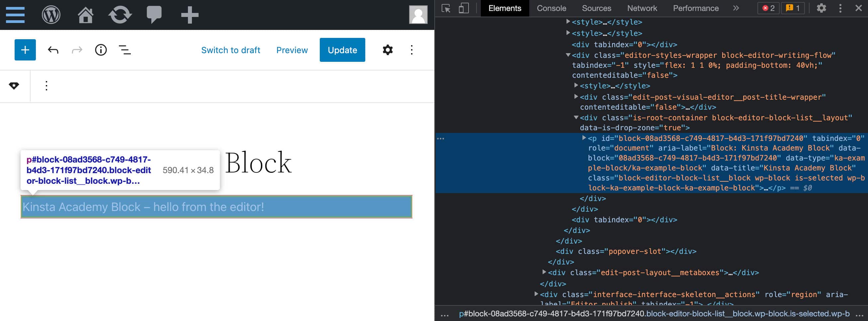The height and width of the screenshot is (321, 868).
Task: Expand the selected p block element
Action: [x=584, y=138]
